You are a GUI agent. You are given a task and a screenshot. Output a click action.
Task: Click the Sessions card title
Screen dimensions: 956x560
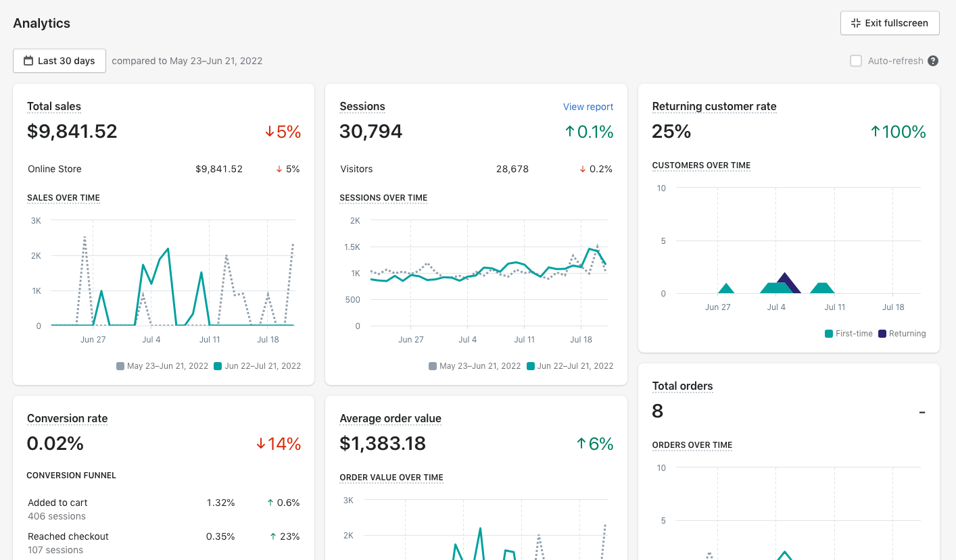point(362,106)
